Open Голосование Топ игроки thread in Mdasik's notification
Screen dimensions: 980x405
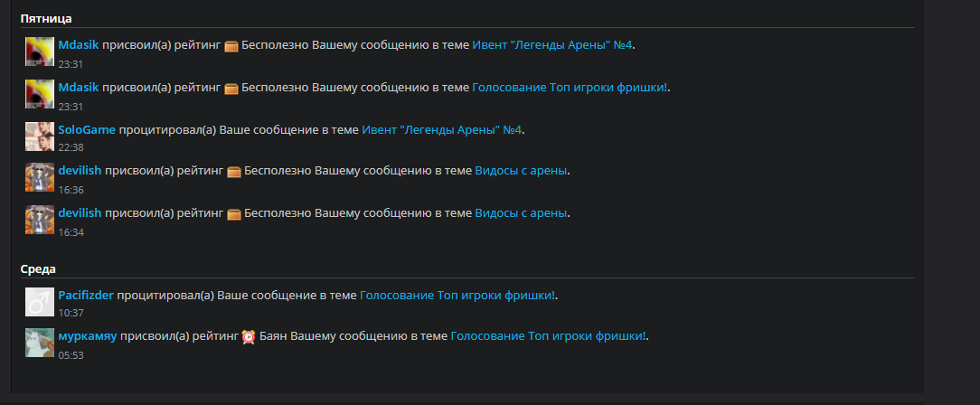(570, 88)
